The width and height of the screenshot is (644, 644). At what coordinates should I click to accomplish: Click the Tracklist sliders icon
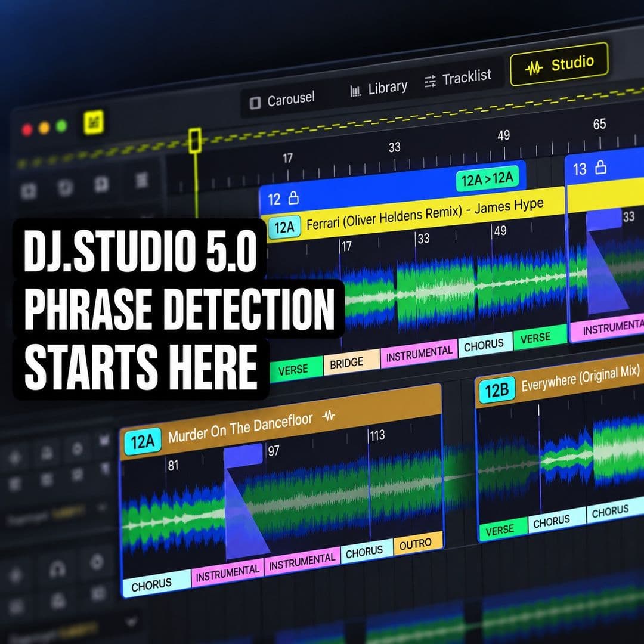tap(430, 81)
